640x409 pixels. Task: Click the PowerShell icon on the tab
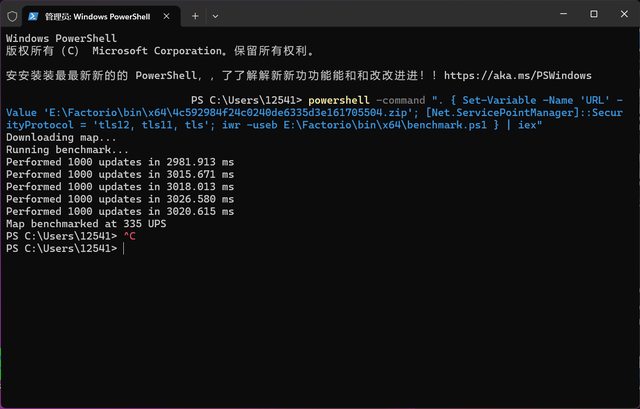(x=36, y=16)
